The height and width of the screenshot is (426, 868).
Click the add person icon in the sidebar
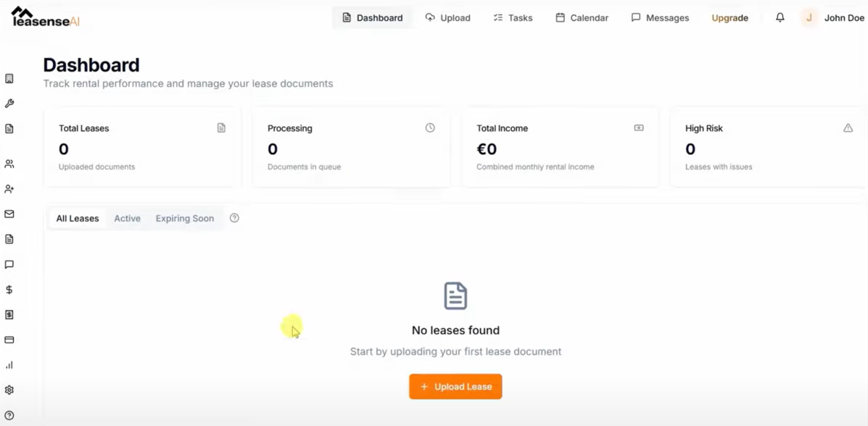(x=9, y=188)
